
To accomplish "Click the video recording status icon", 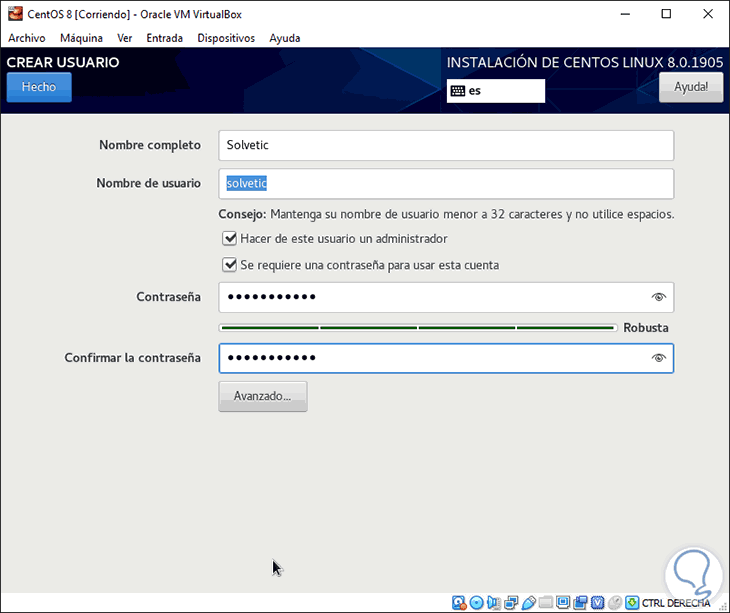I will coord(580,603).
